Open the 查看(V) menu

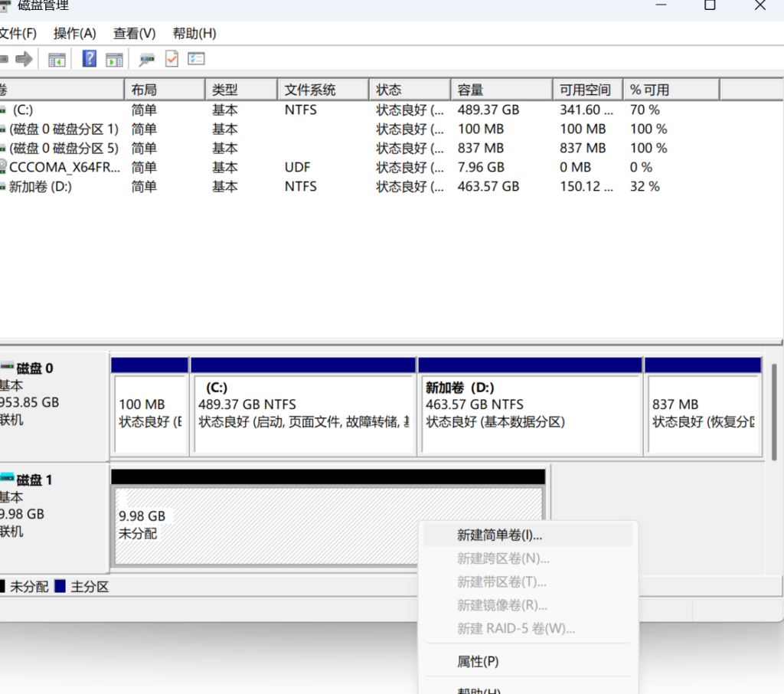[x=134, y=33]
